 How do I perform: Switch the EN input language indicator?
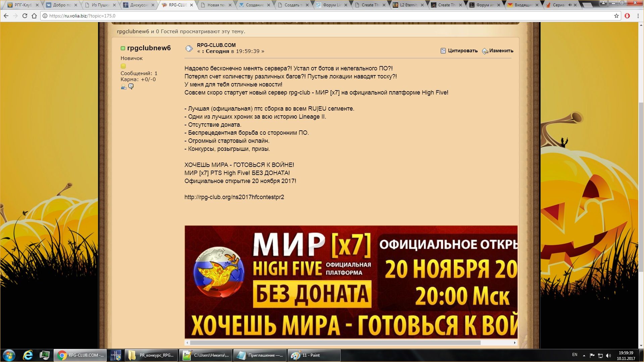coord(575,355)
